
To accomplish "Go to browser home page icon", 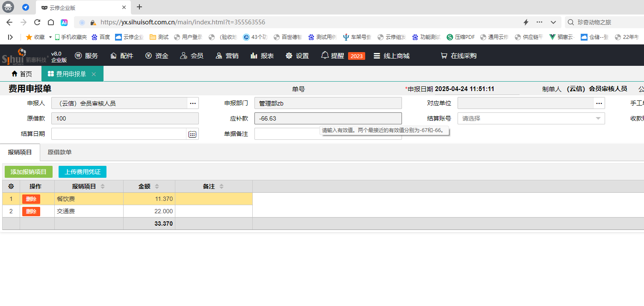I will [51, 22].
